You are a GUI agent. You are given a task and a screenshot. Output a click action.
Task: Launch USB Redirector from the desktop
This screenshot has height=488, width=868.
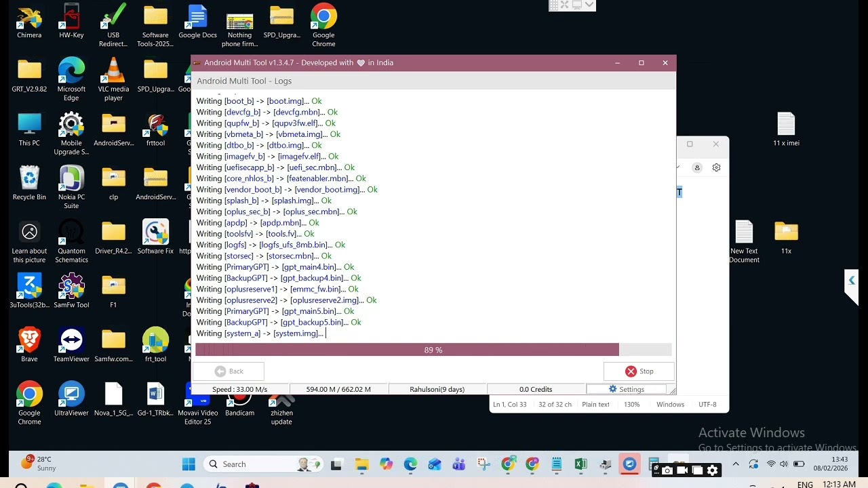[113, 26]
